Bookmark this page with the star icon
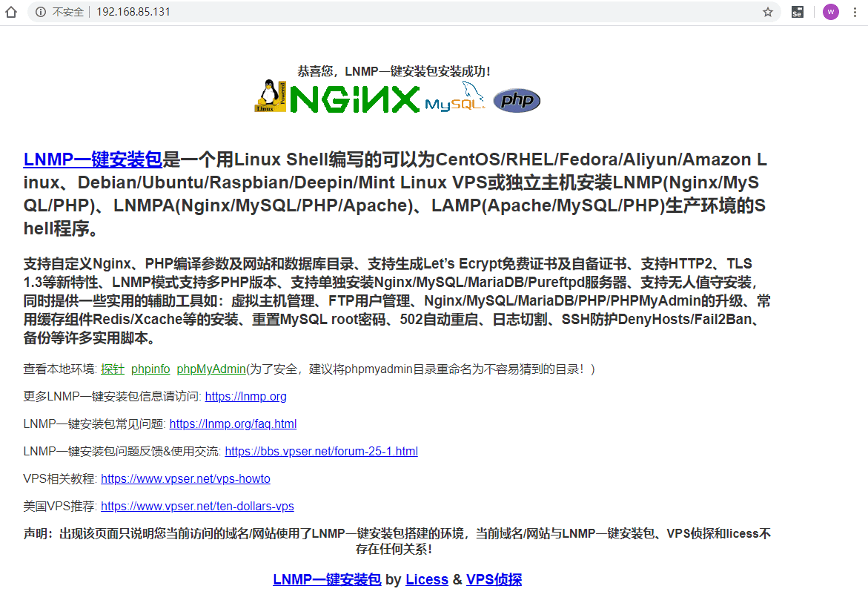 click(x=768, y=12)
